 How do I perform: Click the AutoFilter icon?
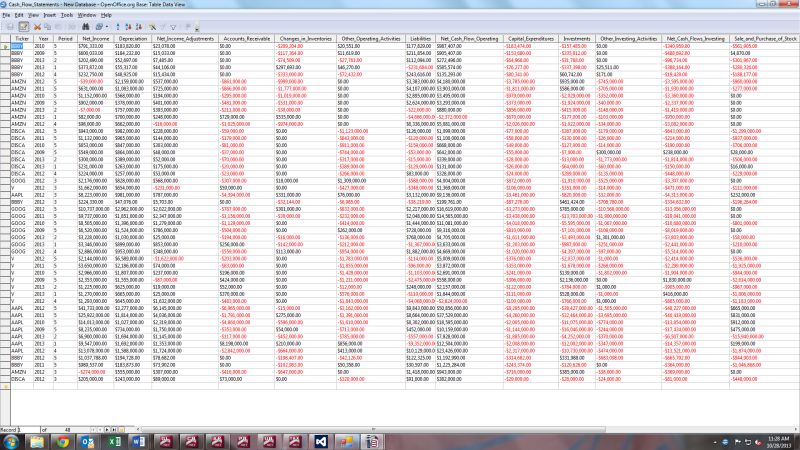[152, 27]
